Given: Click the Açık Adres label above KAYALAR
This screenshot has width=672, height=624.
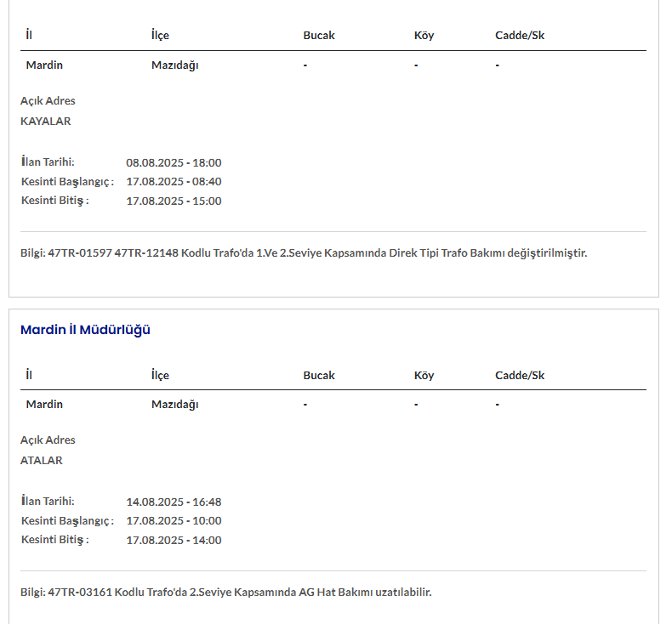Looking at the screenshot, I should click(48, 100).
